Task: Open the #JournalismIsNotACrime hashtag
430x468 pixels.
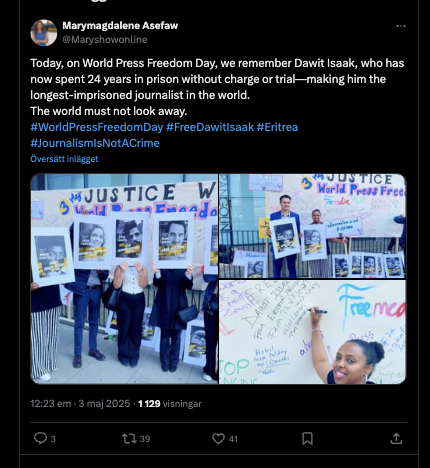Action: pyautogui.click(x=95, y=143)
